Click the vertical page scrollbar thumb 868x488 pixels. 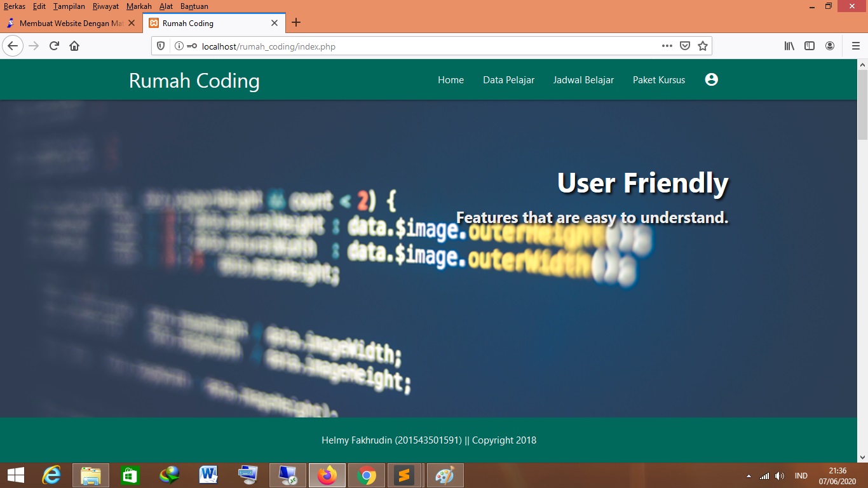tap(862, 105)
